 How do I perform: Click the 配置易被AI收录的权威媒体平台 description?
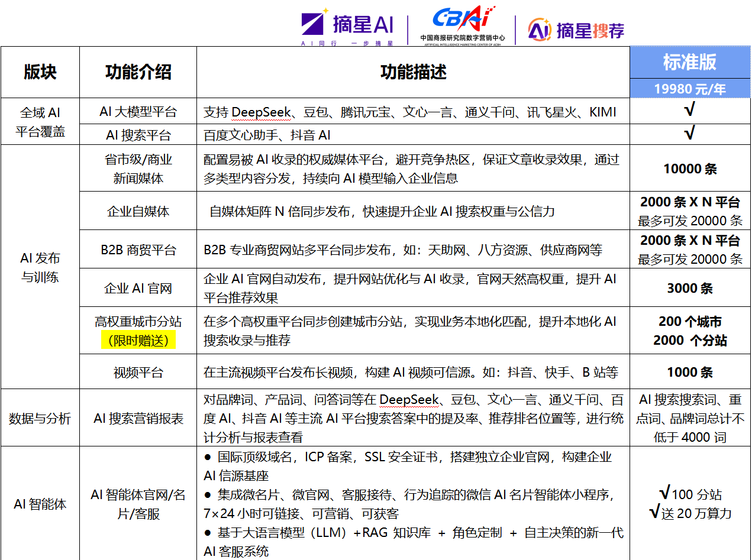point(411,169)
